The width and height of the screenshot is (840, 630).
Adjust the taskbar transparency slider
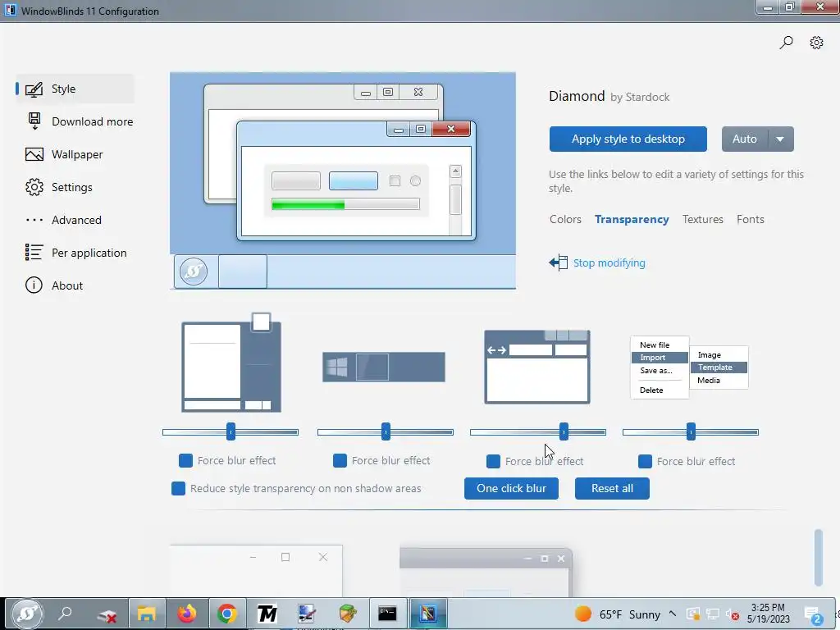(386, 431)
